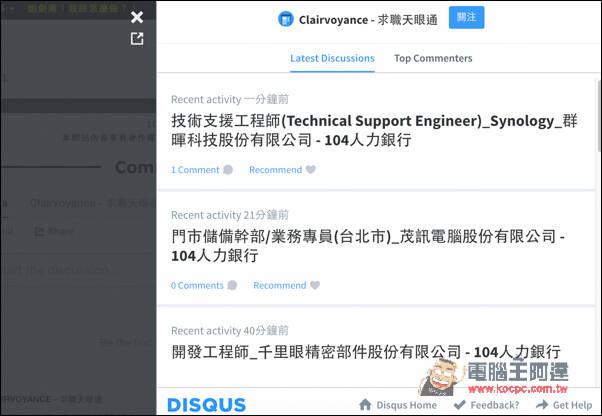The width and height of the screenshot is (602, 416).
Task: Open the Feedback link with checkmark
Action: [x=486, y=405]
